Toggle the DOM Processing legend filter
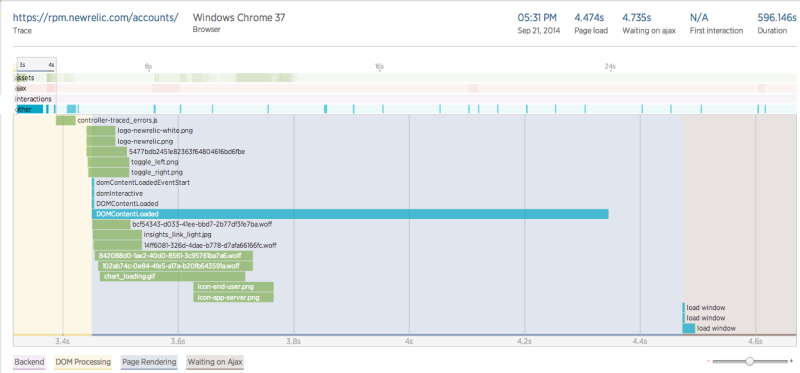 83,362
